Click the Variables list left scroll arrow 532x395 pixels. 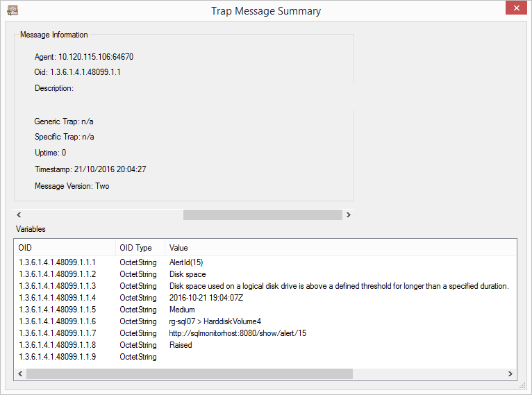tap(20, 373)
